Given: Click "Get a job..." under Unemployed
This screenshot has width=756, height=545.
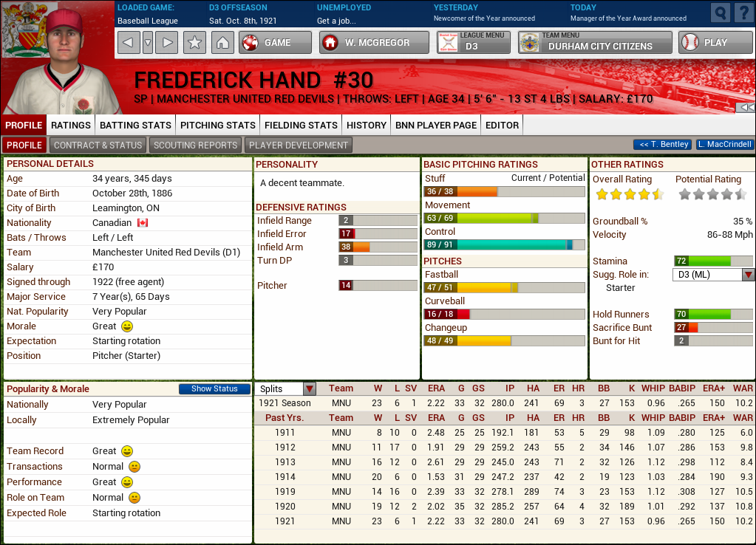Looking at the screenshot, I should [x=336, y=21].
